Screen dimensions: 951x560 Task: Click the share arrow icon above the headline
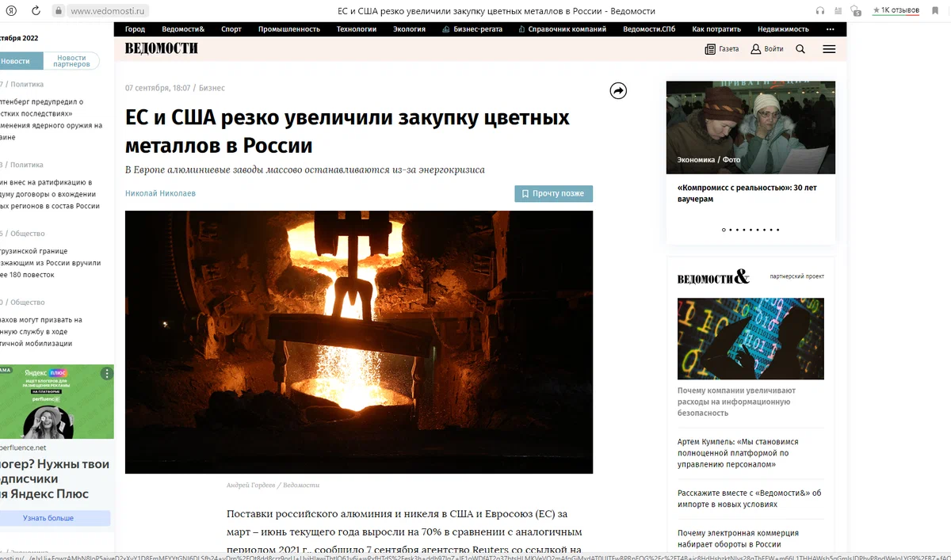(618, 91)
